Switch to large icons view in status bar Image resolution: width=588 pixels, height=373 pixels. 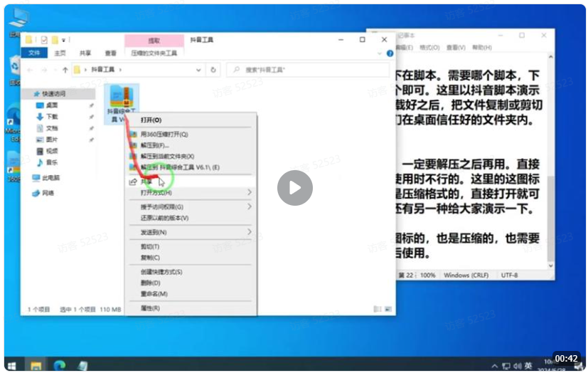(x=387, y=310)
